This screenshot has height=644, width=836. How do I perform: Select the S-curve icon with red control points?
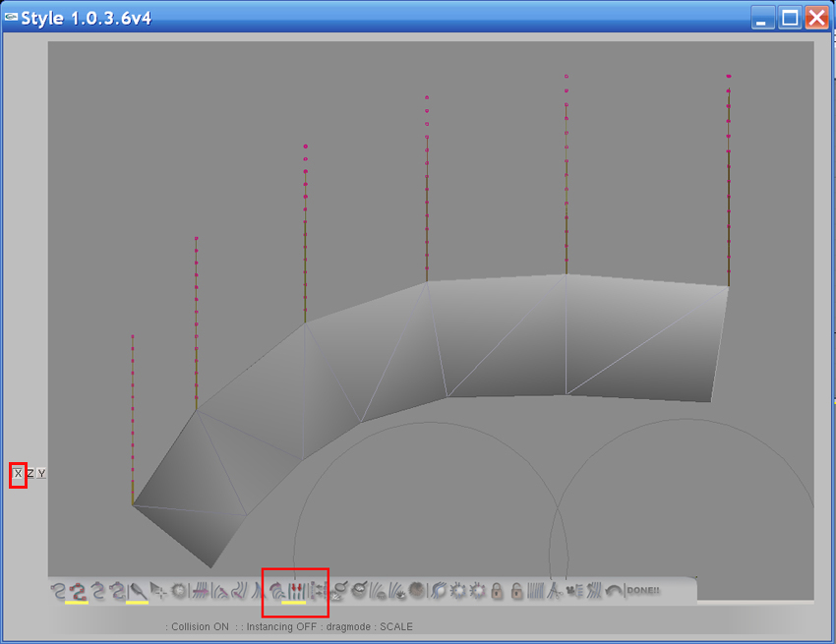coord(78,591)
